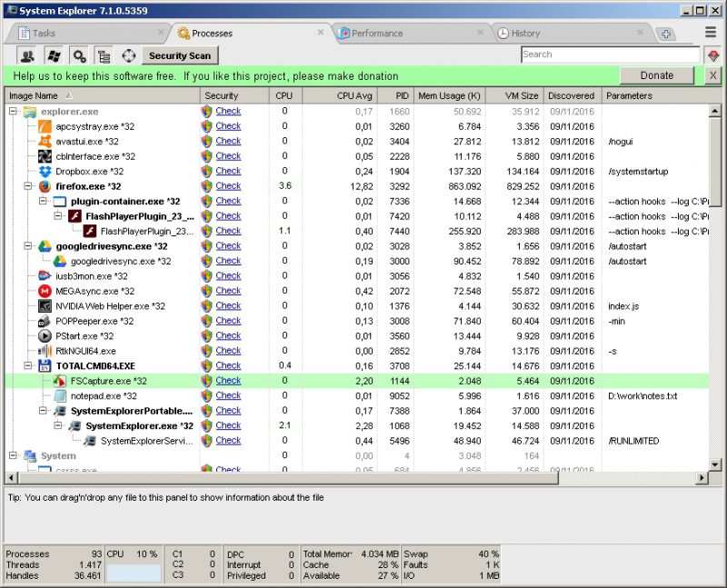Select the iusb3mon.exe *32 process row
The height and width of the screenshot is (588, 727).
point(356,276)
